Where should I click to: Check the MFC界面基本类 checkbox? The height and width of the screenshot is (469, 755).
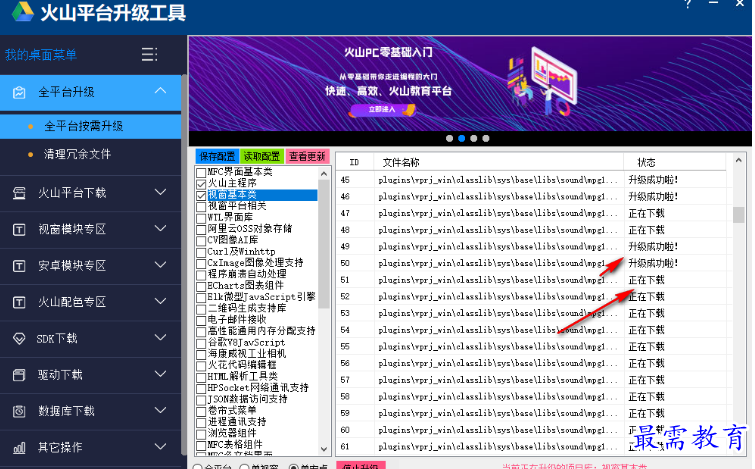point(201,172)
